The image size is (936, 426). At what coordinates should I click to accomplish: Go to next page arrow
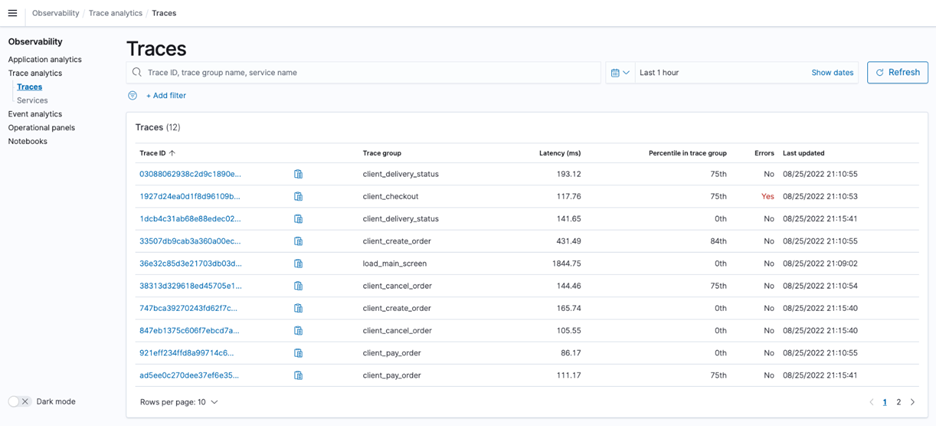click(x=912, y=402)
